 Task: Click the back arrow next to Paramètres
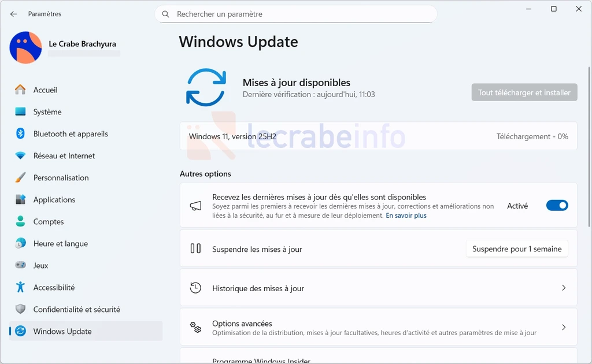point(14,14)
